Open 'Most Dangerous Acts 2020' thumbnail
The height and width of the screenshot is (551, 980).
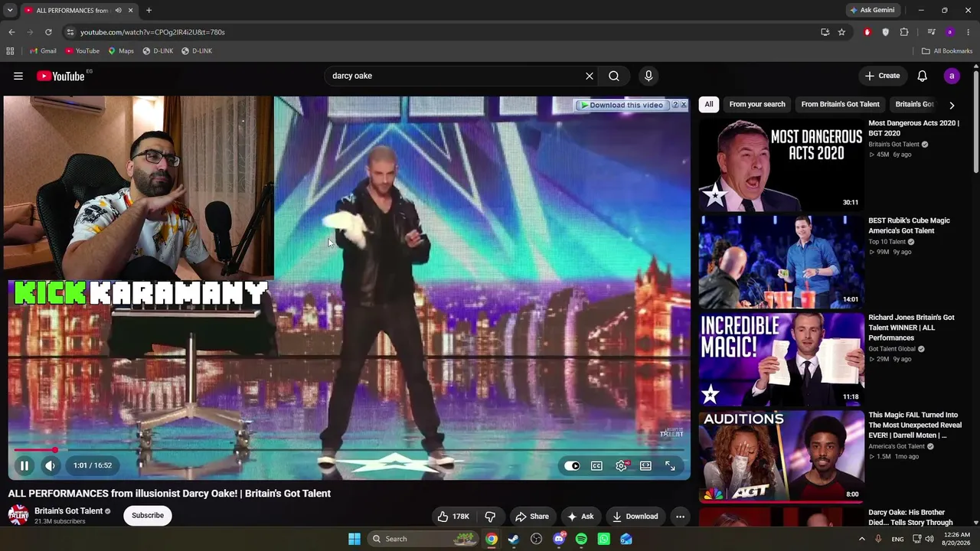pos(781,164)
